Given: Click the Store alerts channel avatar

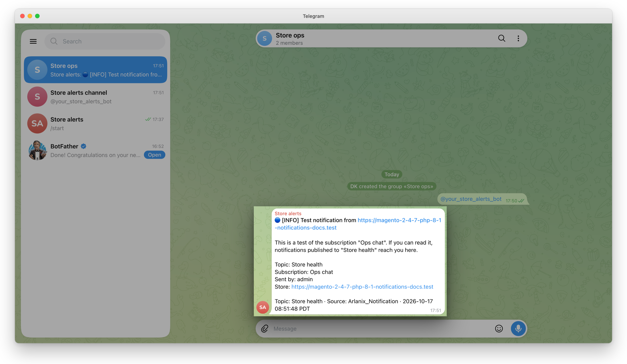Looking at the screenshot, I should [x=37, y=96].
